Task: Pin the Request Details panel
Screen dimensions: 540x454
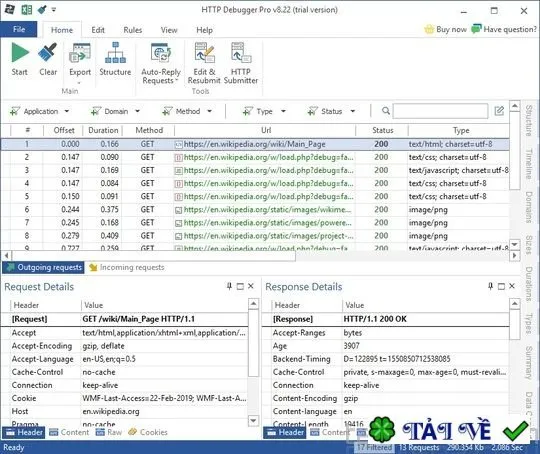Action: (229, 286)
